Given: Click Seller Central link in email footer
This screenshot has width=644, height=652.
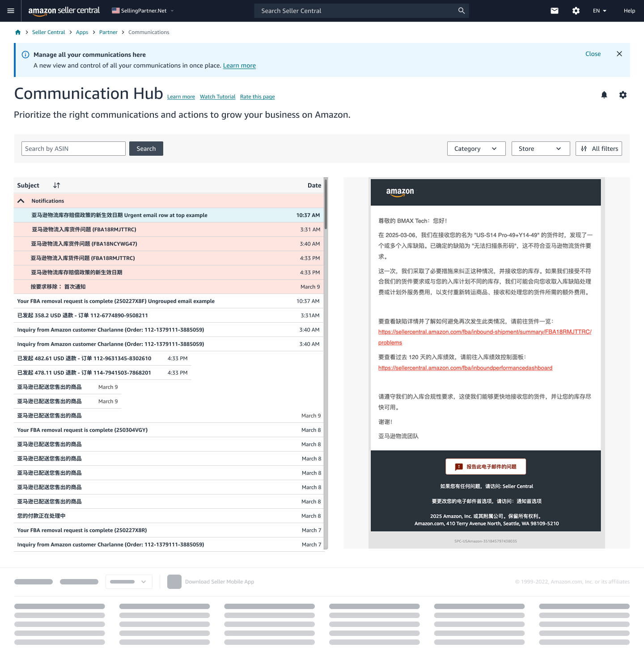Looking at the screenshot, I should 518,486.
